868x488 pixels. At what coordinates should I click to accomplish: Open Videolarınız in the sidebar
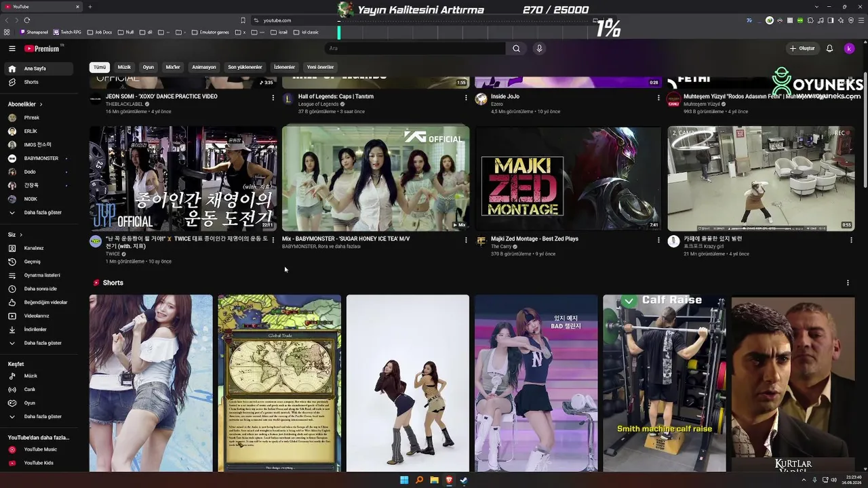tap(40, 316)
